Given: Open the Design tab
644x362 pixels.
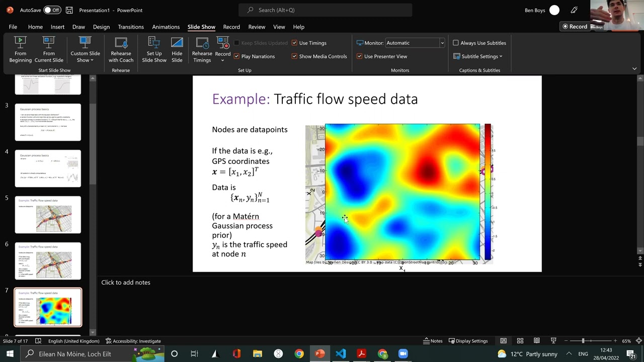Looking at the screenshot, I should (101, 27).
